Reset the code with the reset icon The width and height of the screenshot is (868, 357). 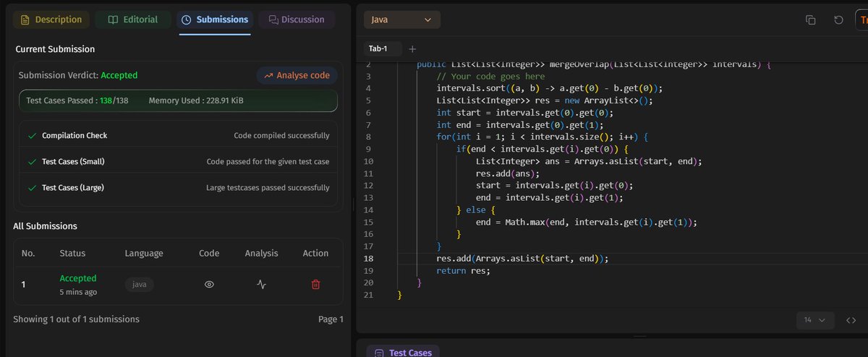coord(838,20)
